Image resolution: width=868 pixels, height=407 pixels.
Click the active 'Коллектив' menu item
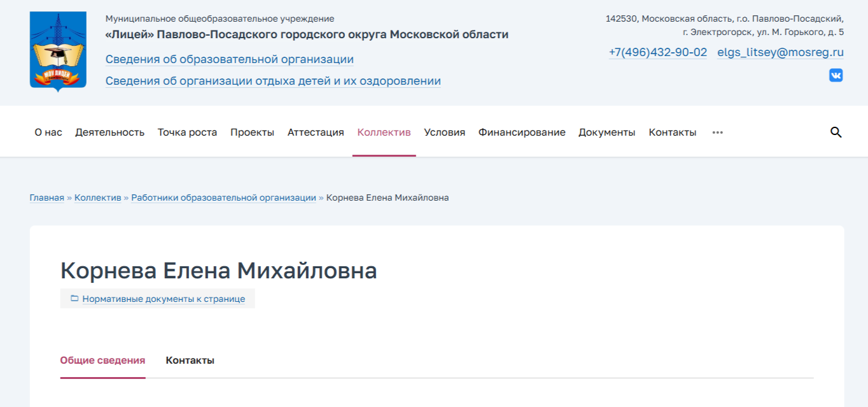click(384, 132)
